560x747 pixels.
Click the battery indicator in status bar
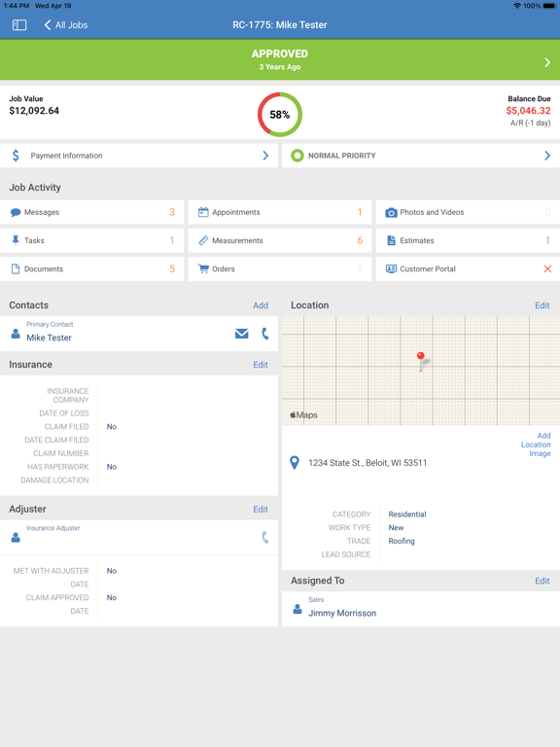[548, 6]
